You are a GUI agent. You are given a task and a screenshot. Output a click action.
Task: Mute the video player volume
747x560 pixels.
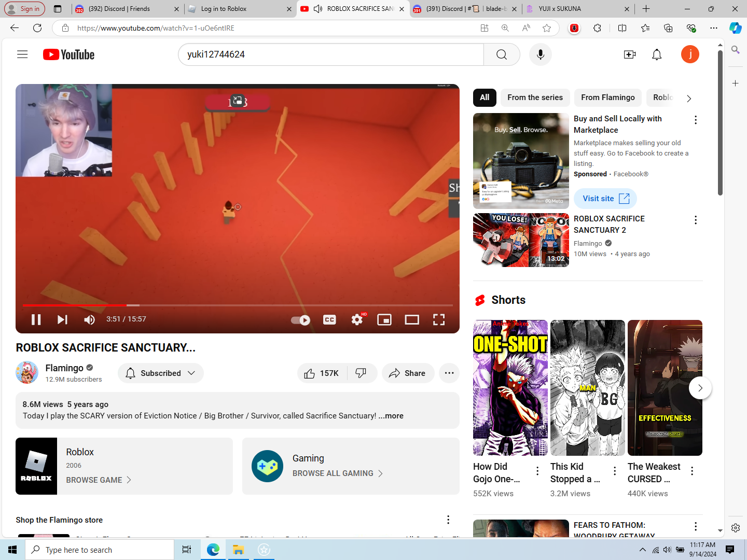point(89,319)
